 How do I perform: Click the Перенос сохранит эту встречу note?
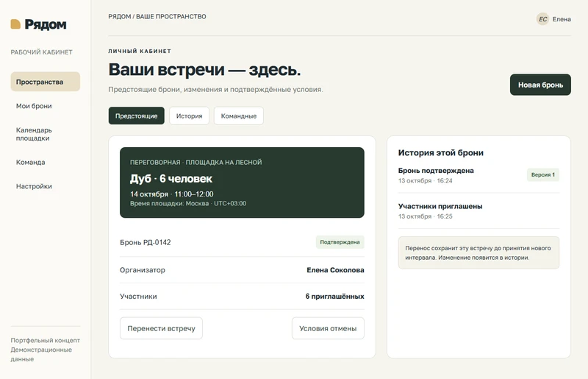coord(478,253)
